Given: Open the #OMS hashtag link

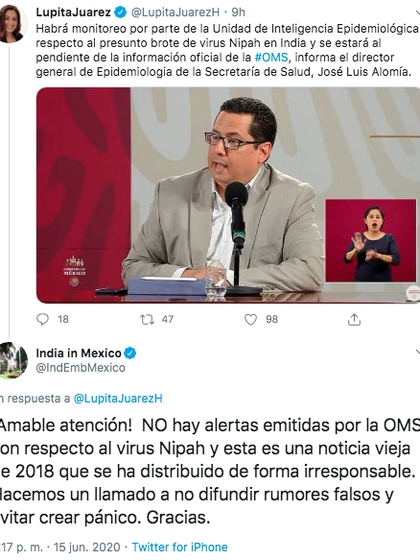Looking at the screenshot, I should pyautogui.click(x=271, y=58).
